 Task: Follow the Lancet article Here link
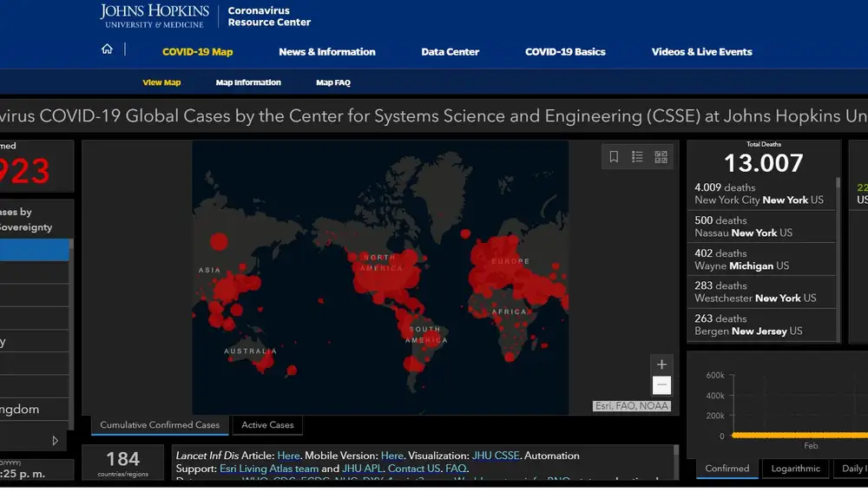click(288, 456)
